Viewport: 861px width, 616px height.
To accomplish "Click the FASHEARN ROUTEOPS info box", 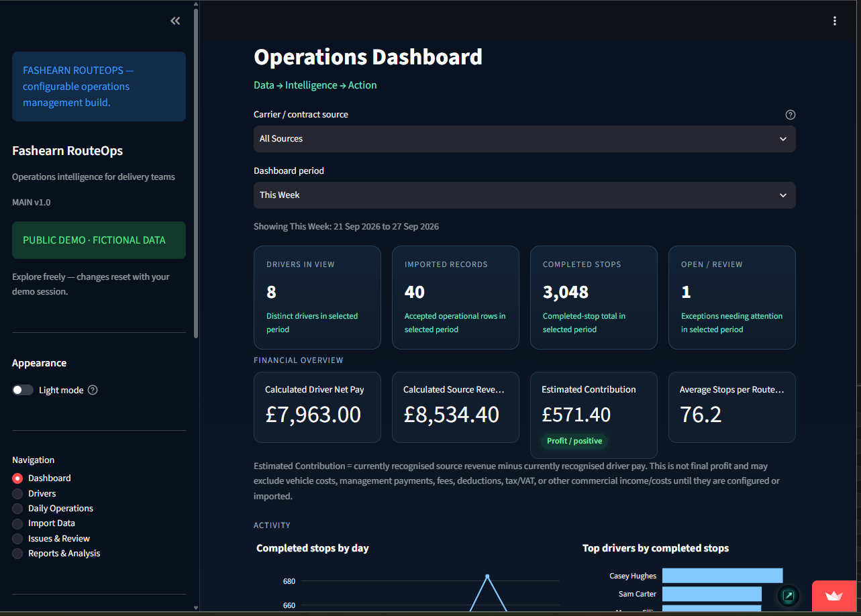I will pyautogui.click(x=99, y=87).
